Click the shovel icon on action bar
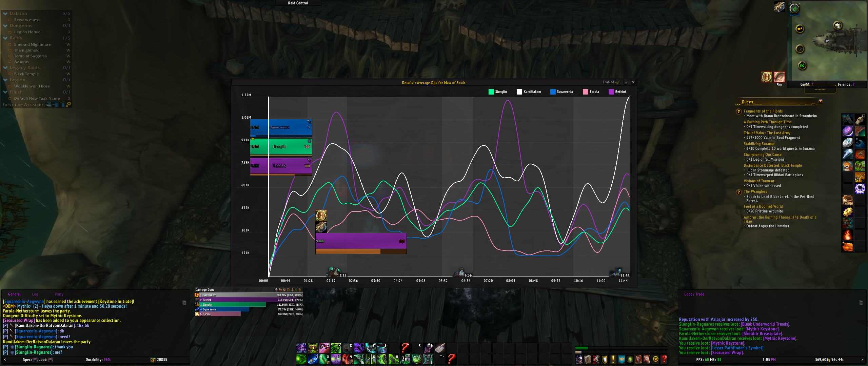Screen dimensions: 868x366 pos(440,348)
